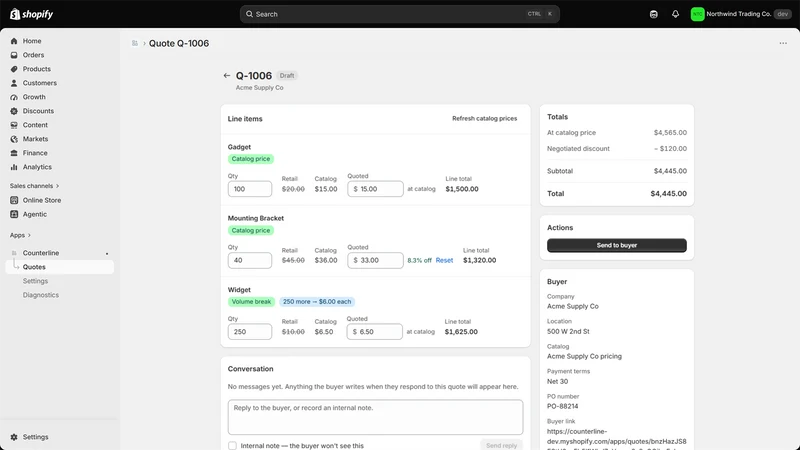Click the top Search bar

click(x=399, y=14)
